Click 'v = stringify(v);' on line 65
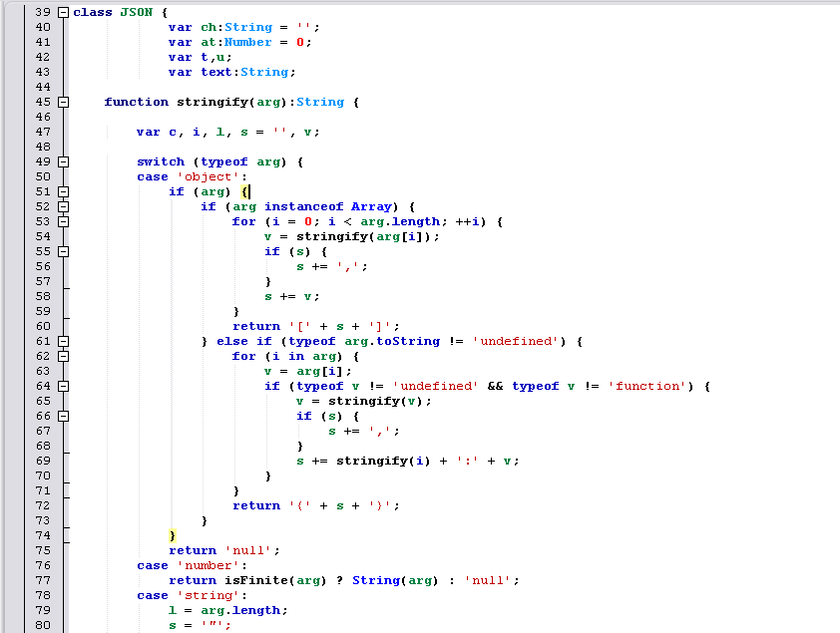 (364, 402)
